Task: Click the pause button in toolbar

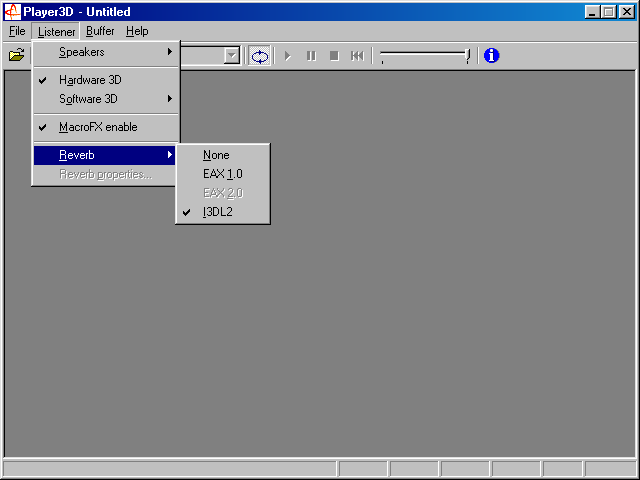Action: pyautogui.click(x=311, y=56)
